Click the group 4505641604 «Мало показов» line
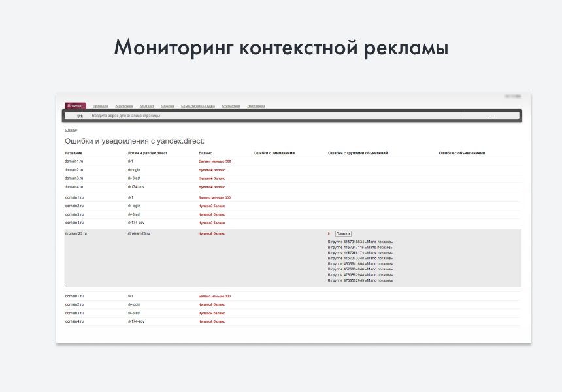Viewport: 562px width, 392px height. point(360,264)
